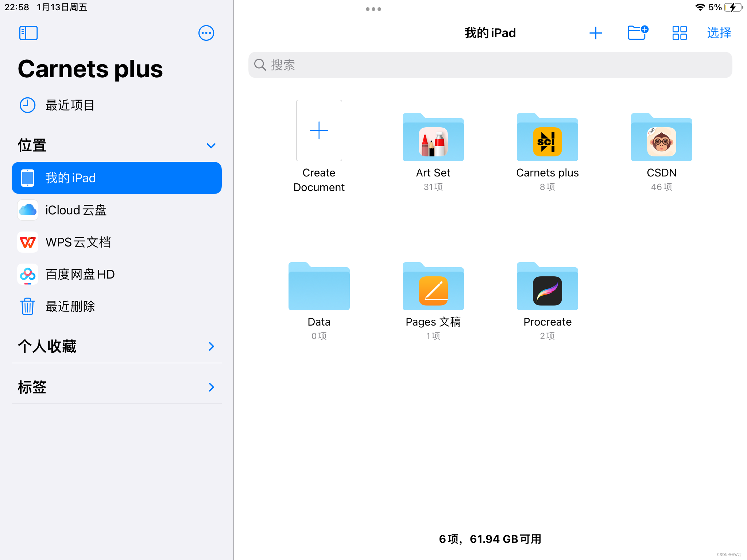The width and height of the screenshot is (747, 560).
Task: Tap the Wi-Fi status icon
Action: [700, 7]
